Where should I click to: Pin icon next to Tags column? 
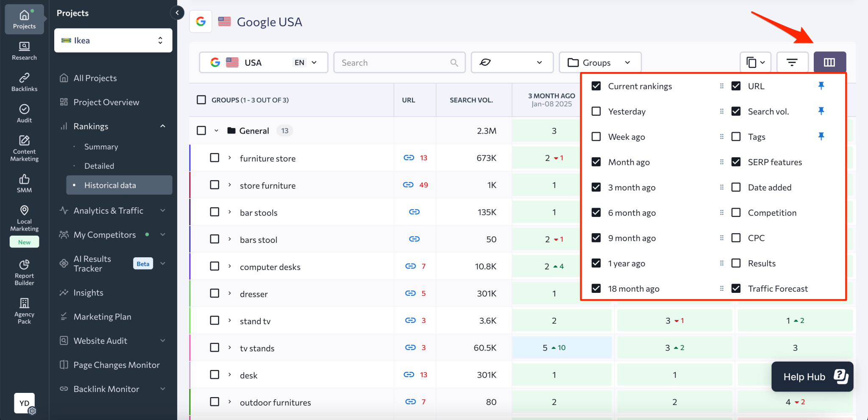(821, 136)
